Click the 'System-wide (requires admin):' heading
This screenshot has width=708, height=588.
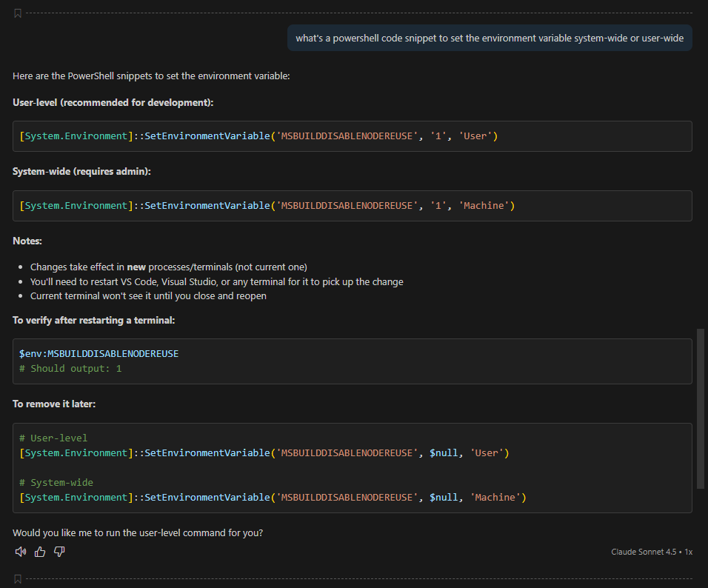(x=81, y=172)
